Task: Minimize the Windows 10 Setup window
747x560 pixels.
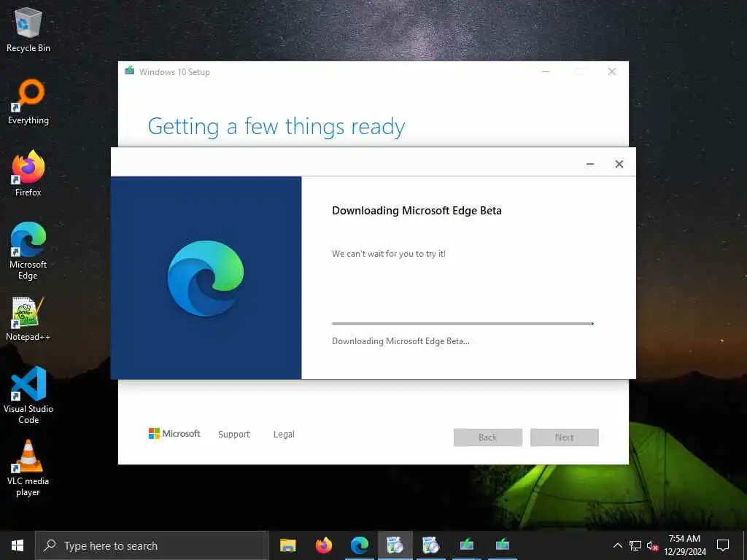Action: tap(546, 71)
